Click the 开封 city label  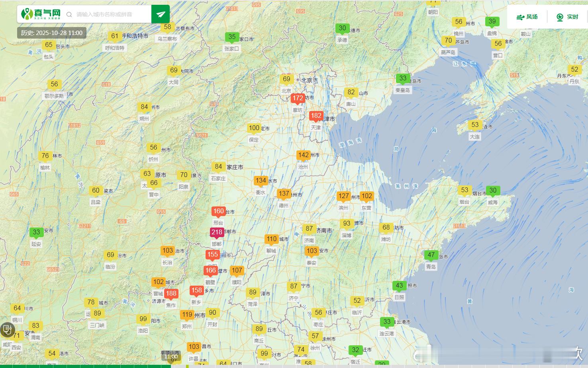coord(212,324)
